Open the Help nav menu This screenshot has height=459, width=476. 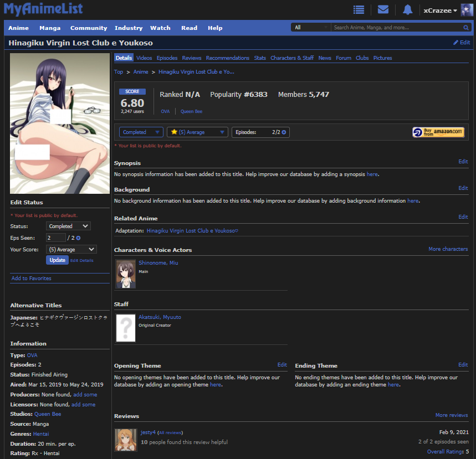(x=215, y=28)
